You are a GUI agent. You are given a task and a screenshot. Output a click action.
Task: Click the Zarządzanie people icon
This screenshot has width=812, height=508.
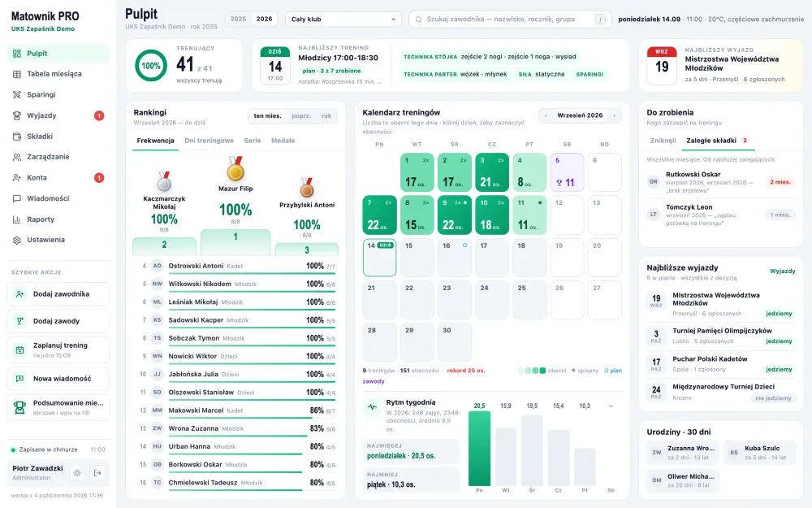click(17, 157)
